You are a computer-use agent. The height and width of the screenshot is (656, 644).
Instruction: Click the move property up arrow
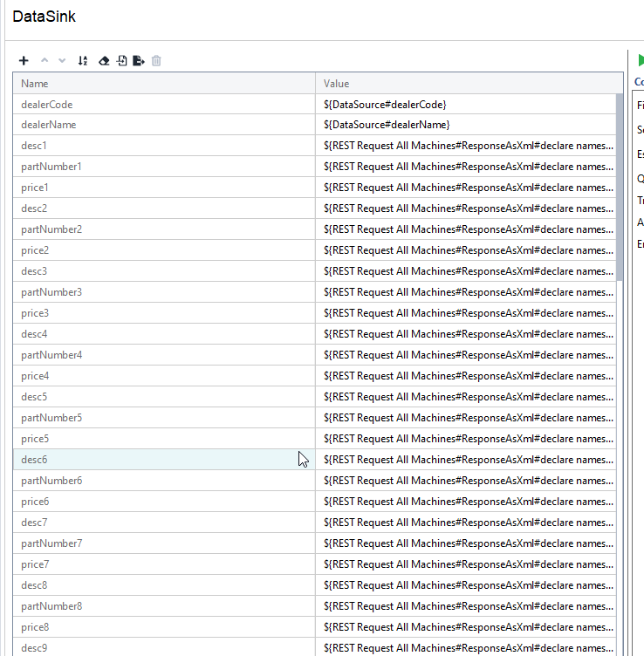(45, 61)
